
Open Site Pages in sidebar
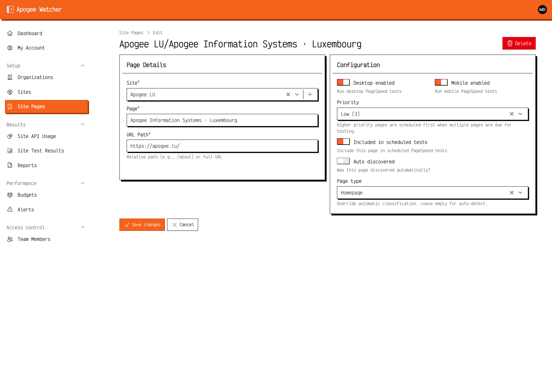(46, 107)
